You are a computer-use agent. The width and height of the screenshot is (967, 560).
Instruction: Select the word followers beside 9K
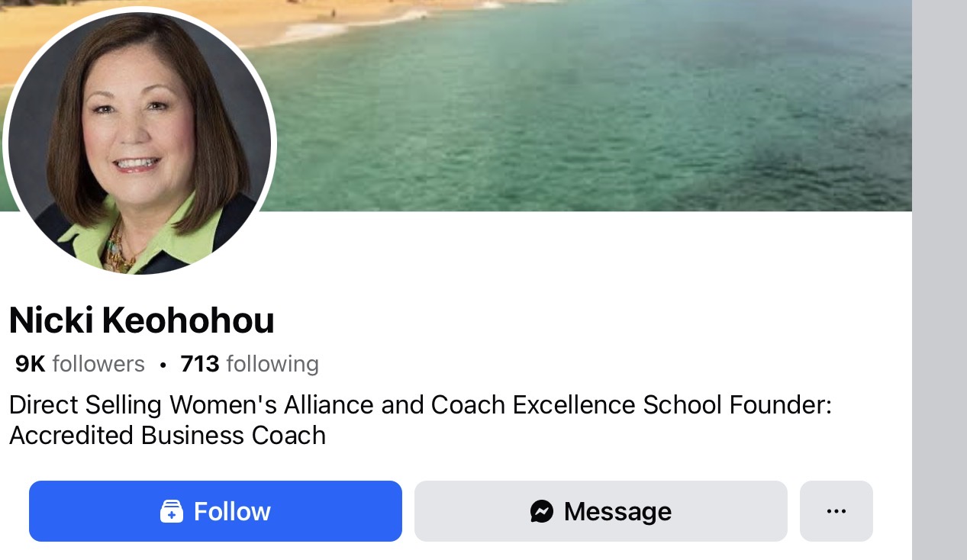point(98,364)
